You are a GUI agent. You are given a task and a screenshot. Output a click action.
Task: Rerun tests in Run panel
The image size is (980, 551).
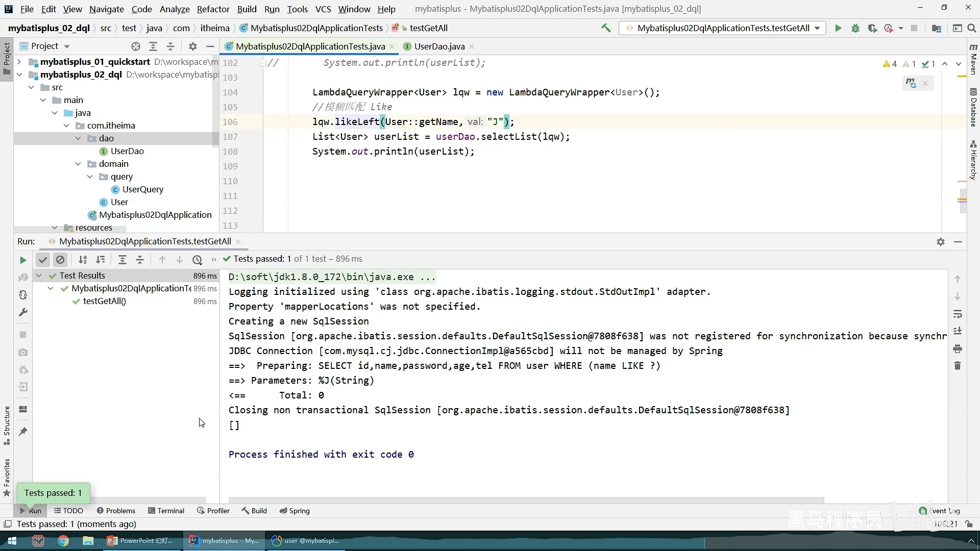click(23, 260)
